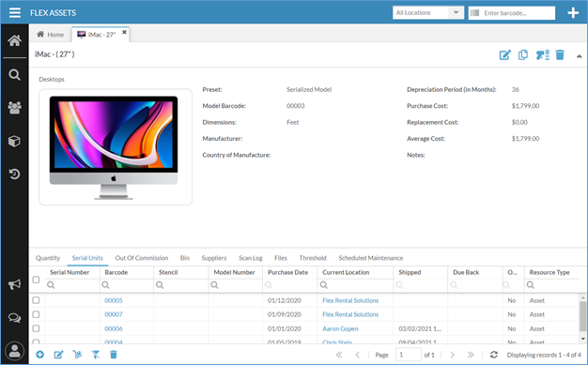Go to the last page double arrow
Viewport: 588px width, 365px height.
point(471,355)
